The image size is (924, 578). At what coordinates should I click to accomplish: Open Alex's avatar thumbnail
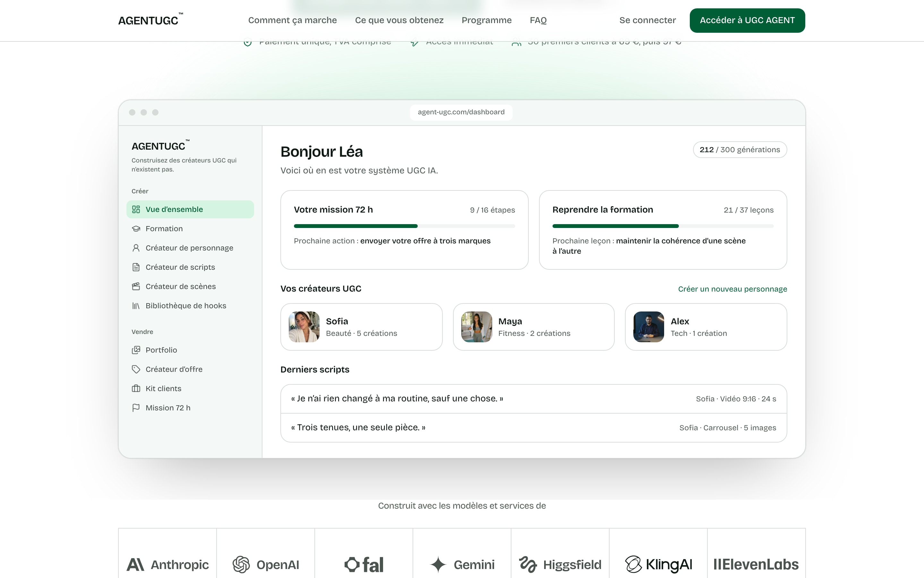(x=649, y=327)
